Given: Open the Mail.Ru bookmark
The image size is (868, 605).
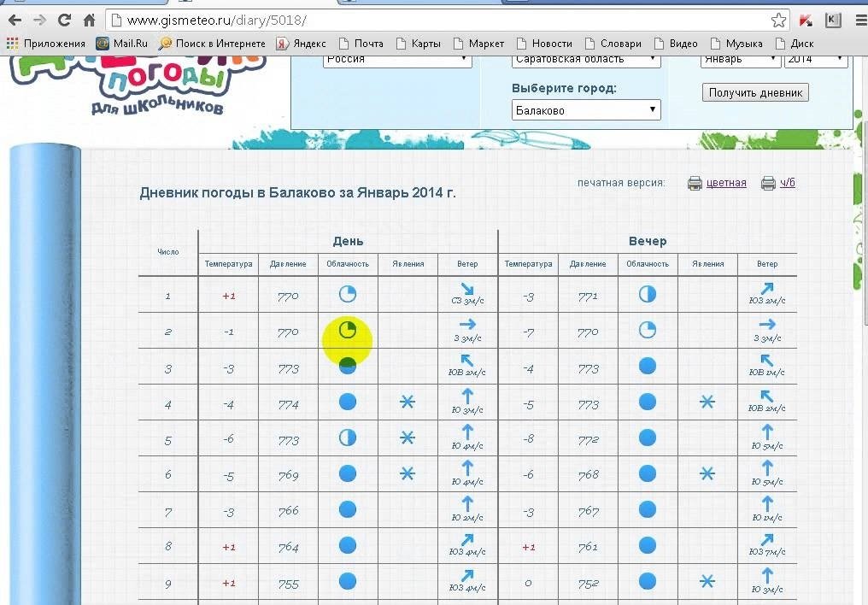Looking at the screenshot, I should [x=122, y=44].
